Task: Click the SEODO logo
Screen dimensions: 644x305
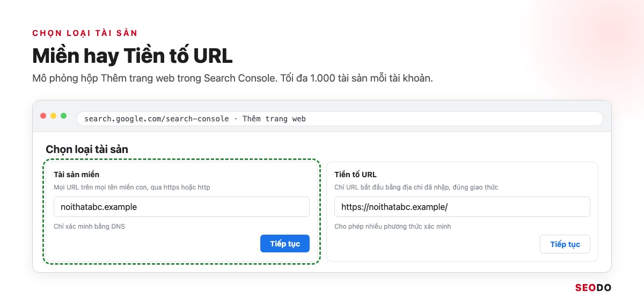Action: click(593, 288)
